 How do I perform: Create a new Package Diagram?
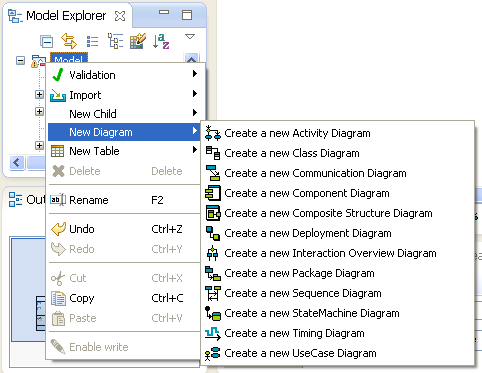pyautogui.click(x=337, y=273)
